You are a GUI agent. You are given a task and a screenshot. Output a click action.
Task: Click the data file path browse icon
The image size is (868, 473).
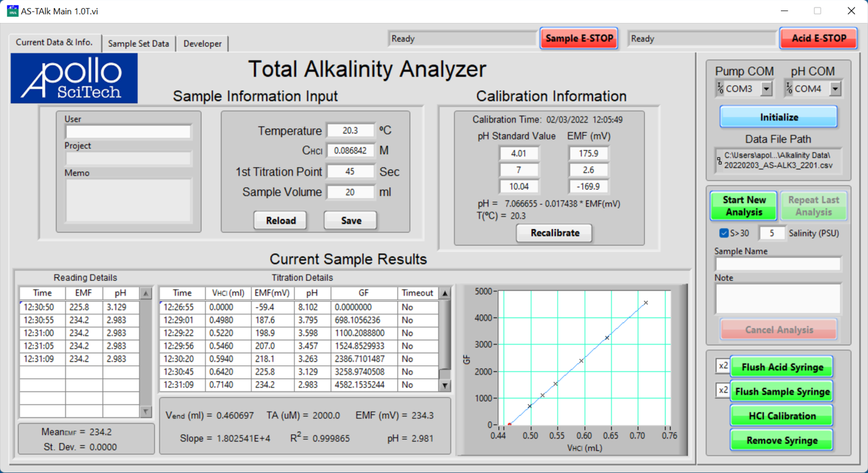(x=719, y=161)
